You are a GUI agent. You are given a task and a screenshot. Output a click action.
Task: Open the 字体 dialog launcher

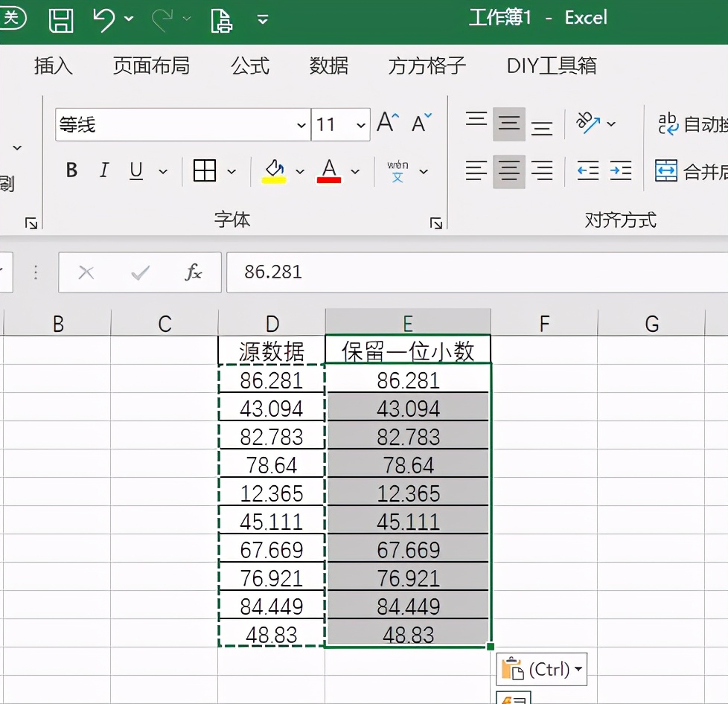(435, 222)
